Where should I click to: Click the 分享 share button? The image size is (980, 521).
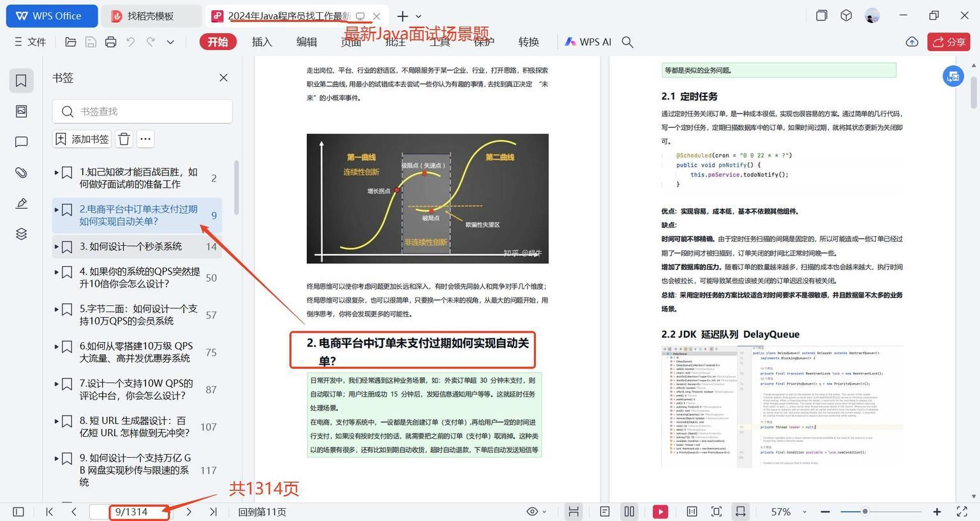click(949, 42)
